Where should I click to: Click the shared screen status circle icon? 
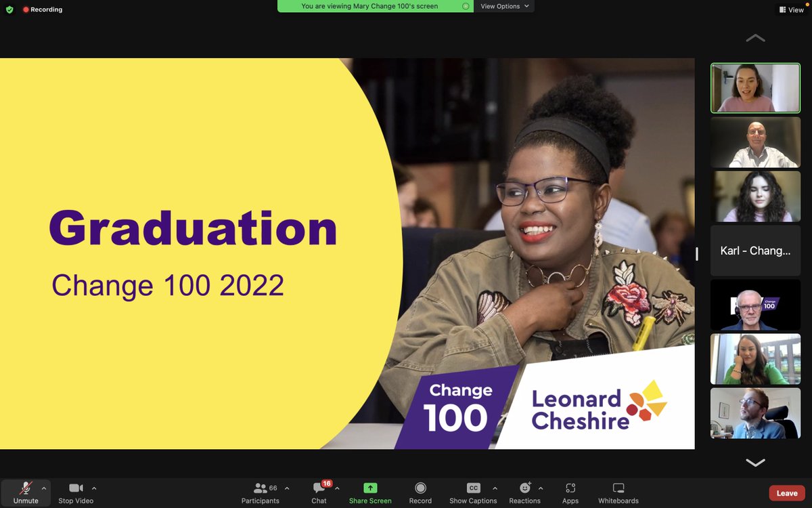pos(466,6)
